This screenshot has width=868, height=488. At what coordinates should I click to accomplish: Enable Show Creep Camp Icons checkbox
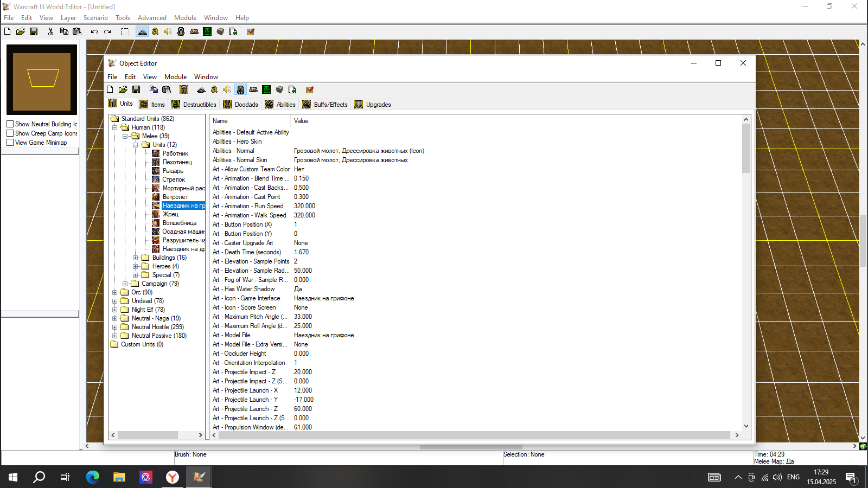[x=10, y=133]
